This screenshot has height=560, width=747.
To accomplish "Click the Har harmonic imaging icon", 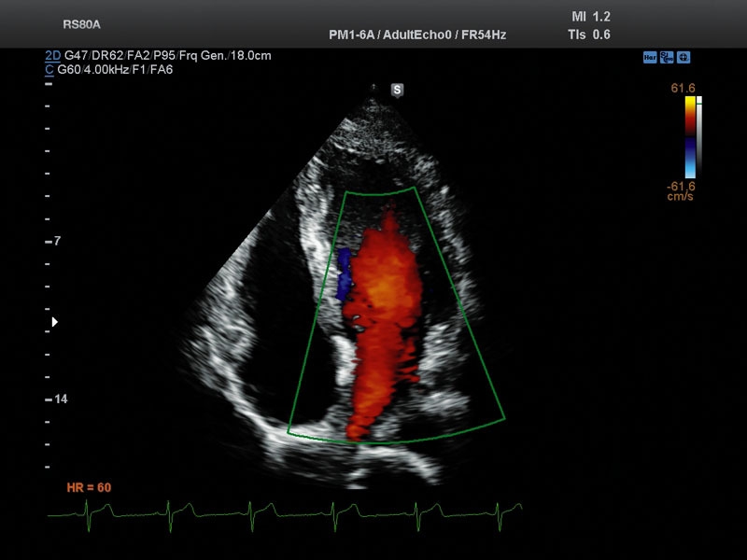I will (649, 57).
